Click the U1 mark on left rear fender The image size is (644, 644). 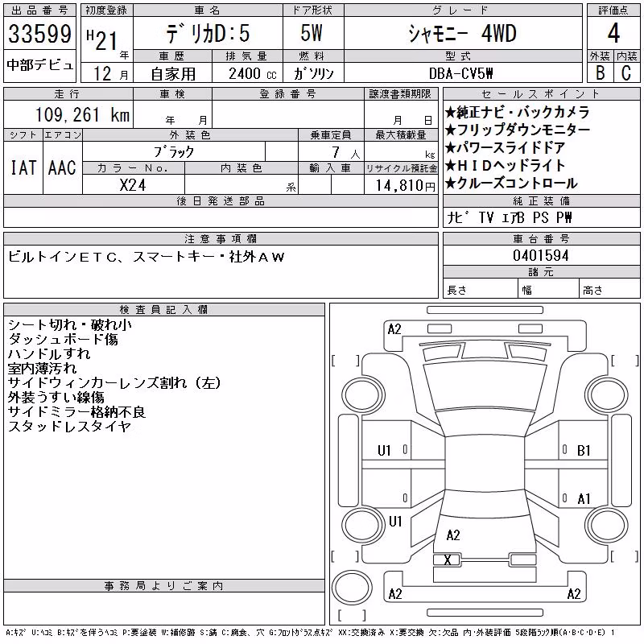click(x=395, y=522)
